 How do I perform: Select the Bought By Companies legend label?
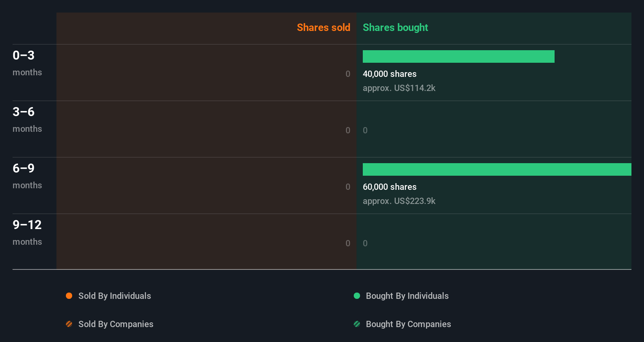[408, 324]
